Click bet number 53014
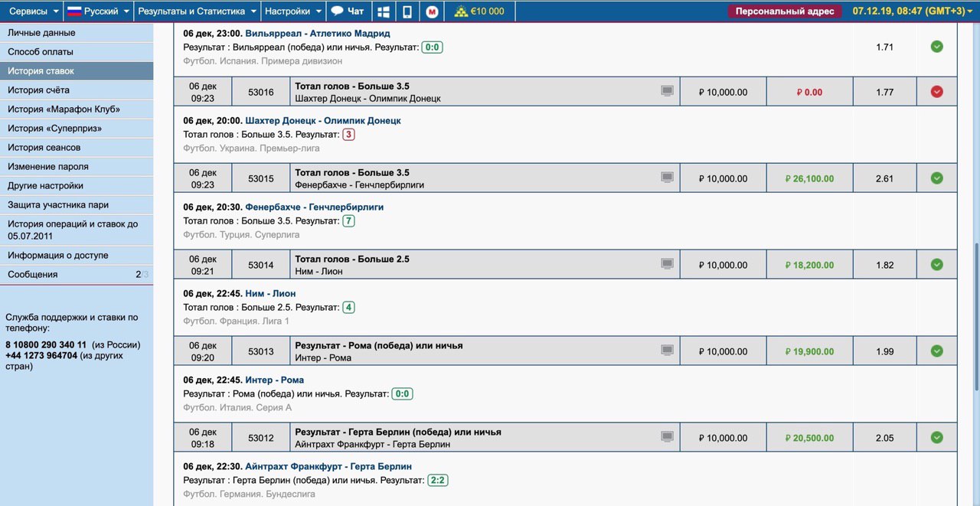 click(261, 265)
